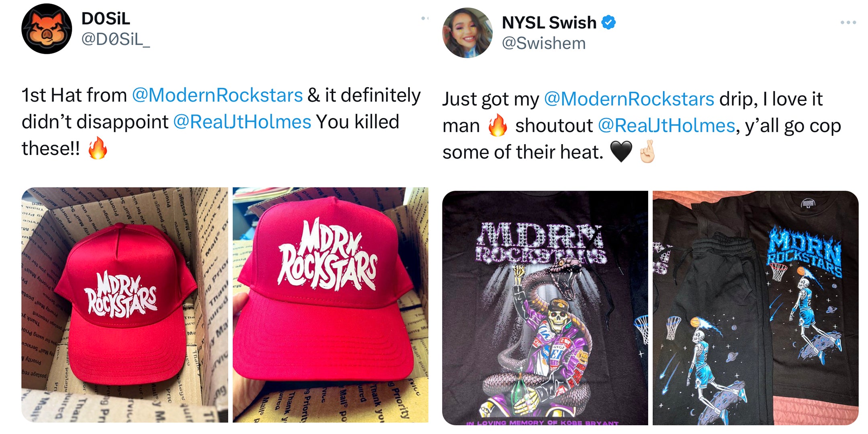Open the more options dots on DOSiL's tweet
Image resolution: width=868 pixels, height=434 pixels.
(x=424, y=18)
